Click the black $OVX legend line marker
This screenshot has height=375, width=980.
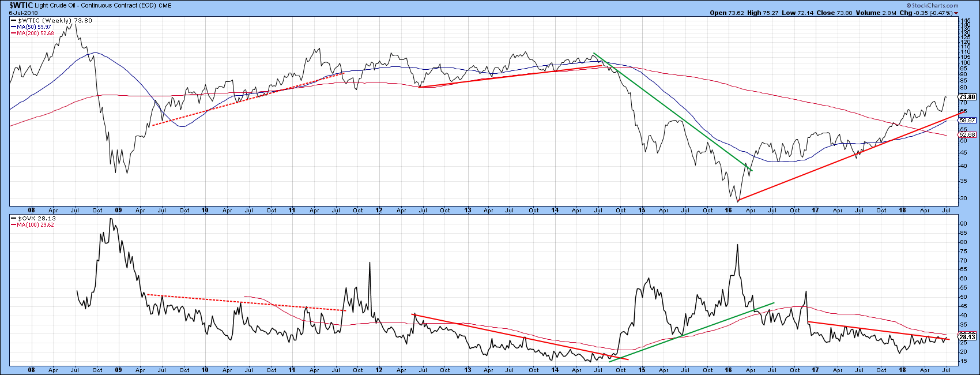point(14,219)
